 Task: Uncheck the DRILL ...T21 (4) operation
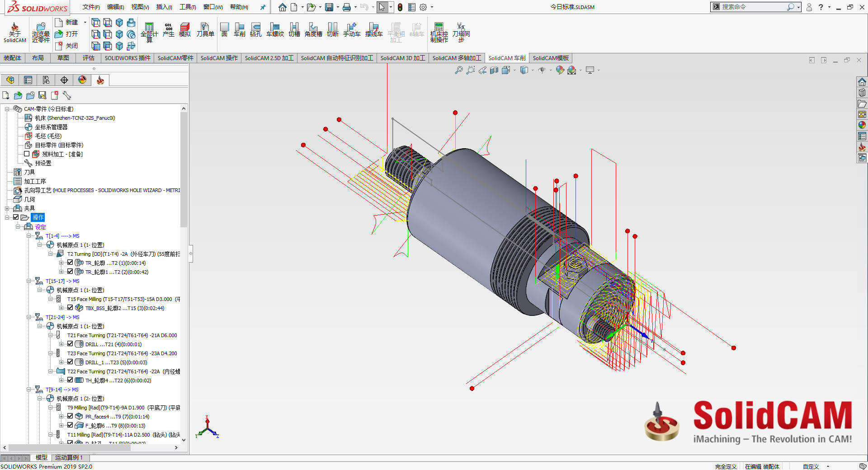tap(70, 344)
